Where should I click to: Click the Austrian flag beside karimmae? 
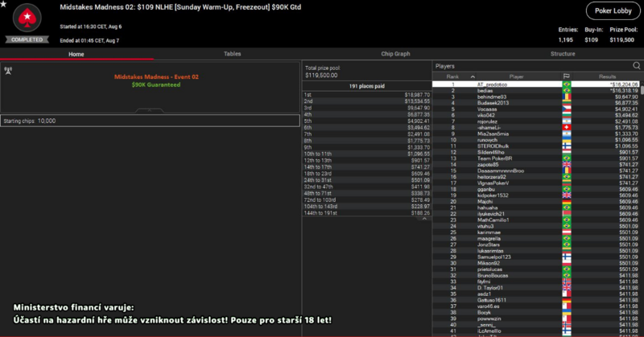567,232
